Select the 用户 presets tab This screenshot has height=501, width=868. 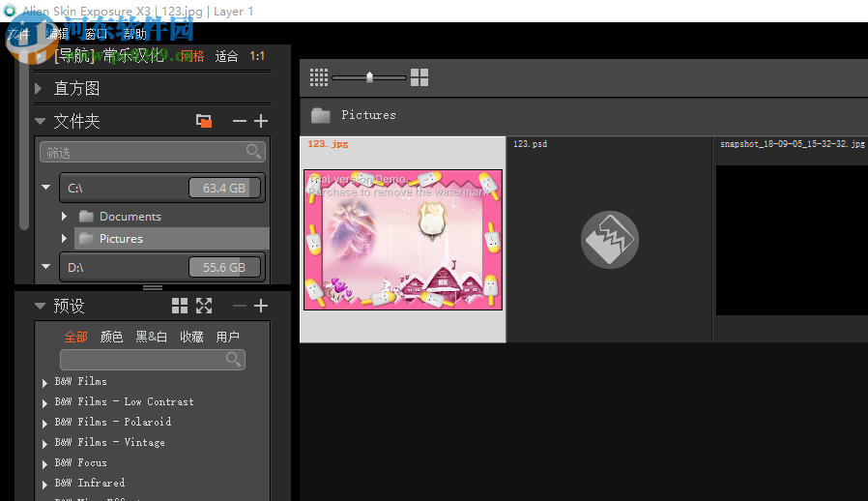pos(227,337)
